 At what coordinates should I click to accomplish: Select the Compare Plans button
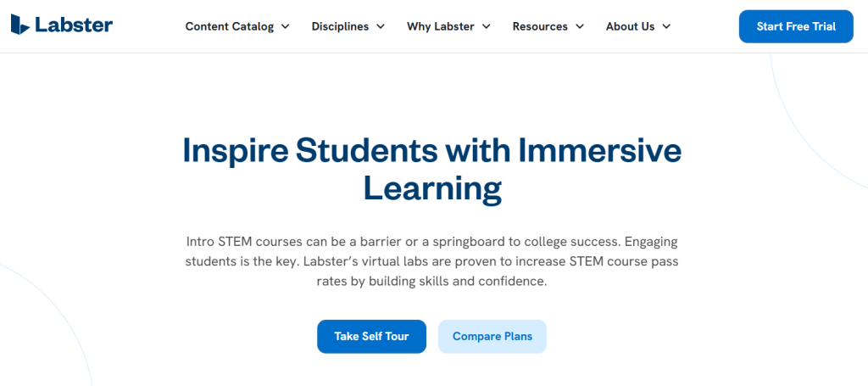492,337
